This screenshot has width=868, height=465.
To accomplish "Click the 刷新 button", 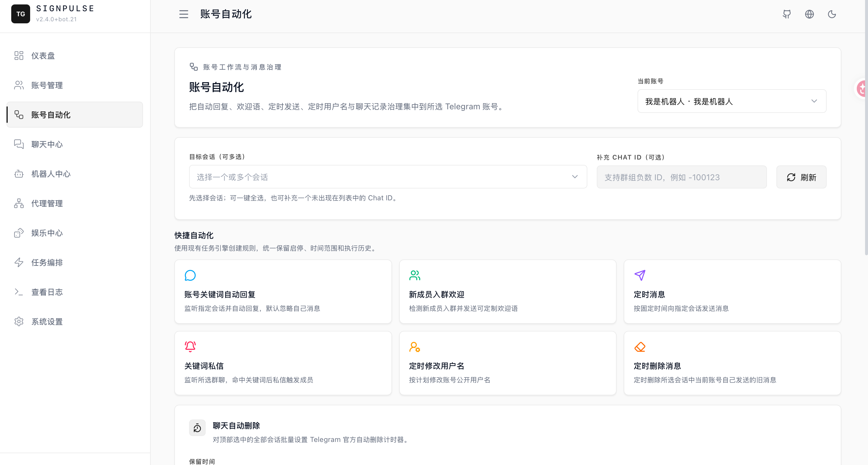I will (801, 177).
